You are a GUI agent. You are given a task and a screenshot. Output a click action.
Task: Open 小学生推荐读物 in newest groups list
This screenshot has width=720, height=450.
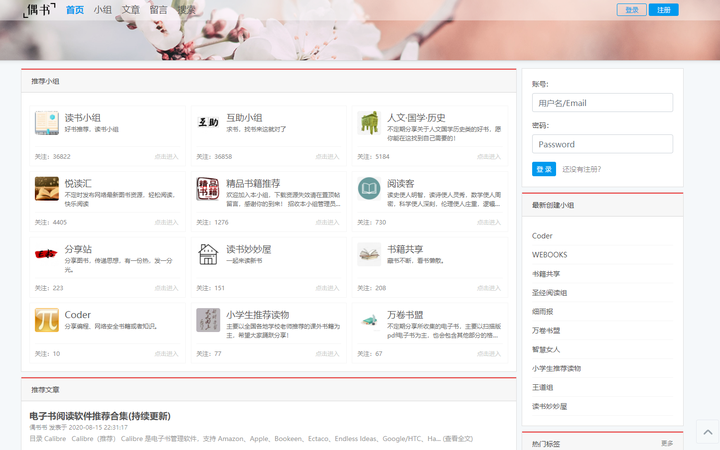pyautogui.click(x=556, y=369)
